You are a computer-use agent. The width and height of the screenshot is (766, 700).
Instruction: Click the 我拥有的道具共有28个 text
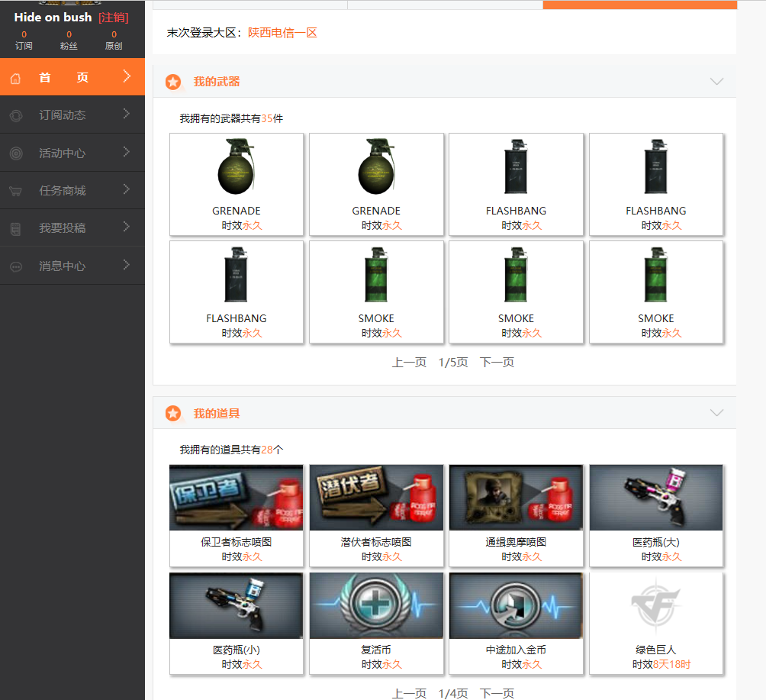click(x=231, y=450)
